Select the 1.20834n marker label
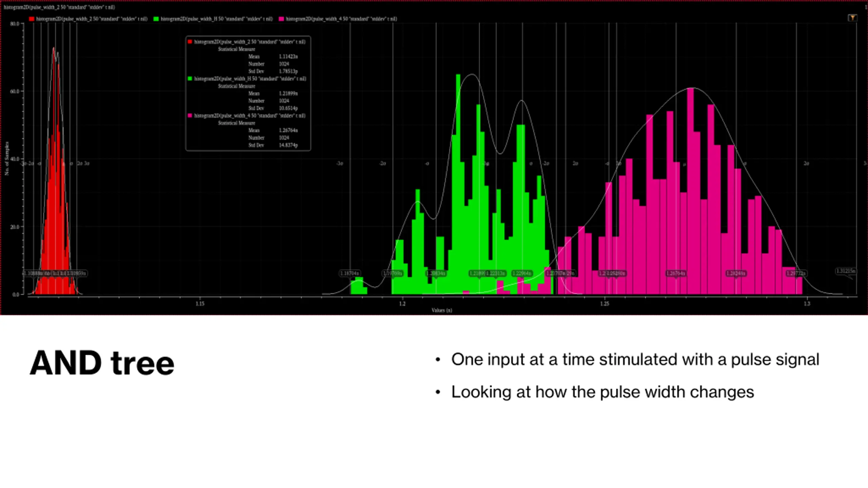The width and height of the screenshot is (868, 488). tap(436, 273)
